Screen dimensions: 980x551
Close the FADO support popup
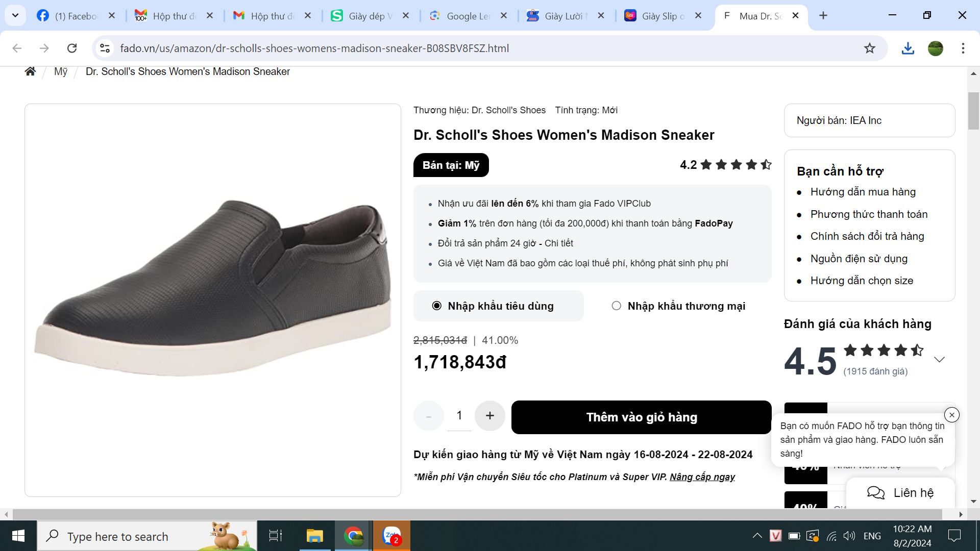point(951,415)
